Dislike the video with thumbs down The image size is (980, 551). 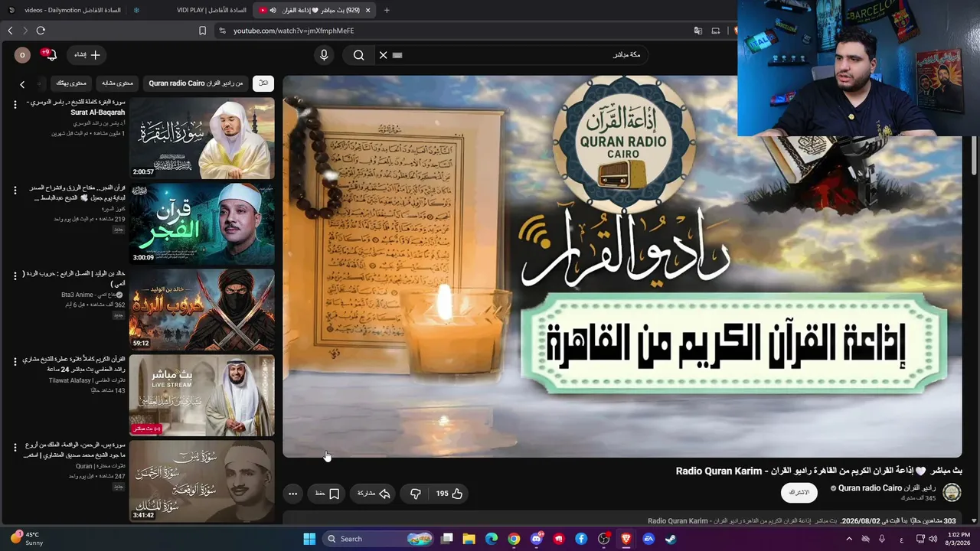click(x=416, y=494)
